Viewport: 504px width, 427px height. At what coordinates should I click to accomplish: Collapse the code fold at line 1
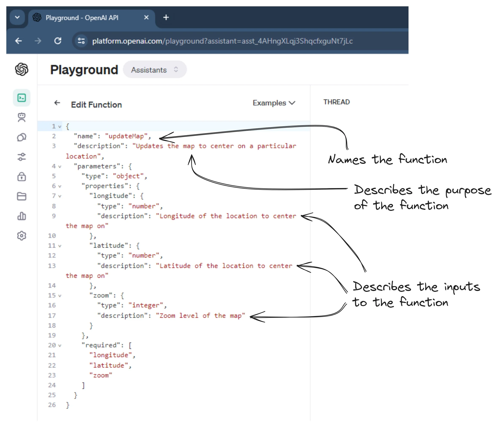[59, 127]
